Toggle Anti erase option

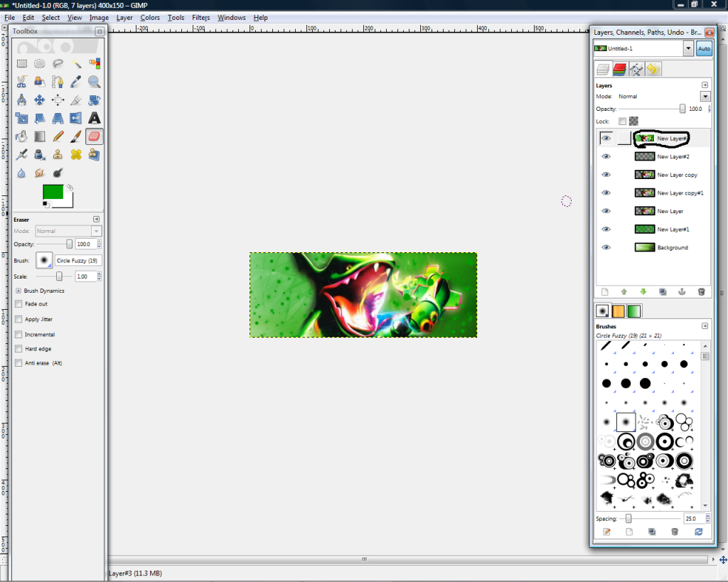(x=18, y=363)
